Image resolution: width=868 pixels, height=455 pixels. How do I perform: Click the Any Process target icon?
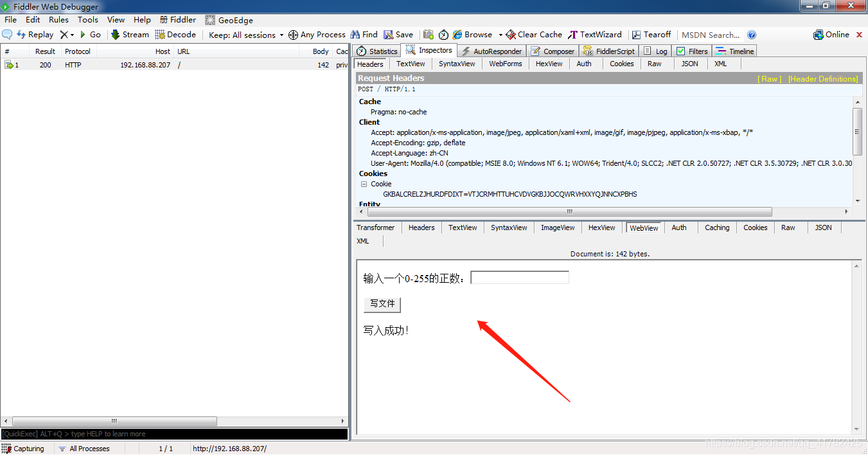[x=293, y=35]
